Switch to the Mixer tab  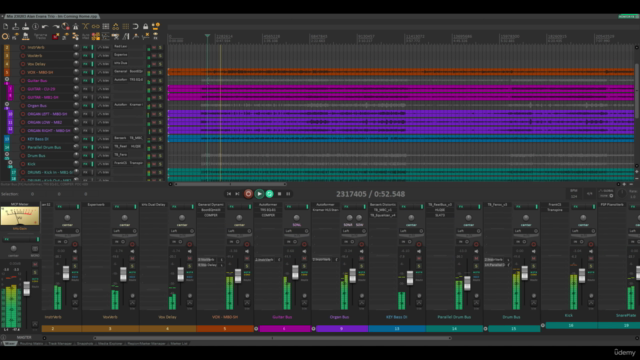(x=9, y=344)
